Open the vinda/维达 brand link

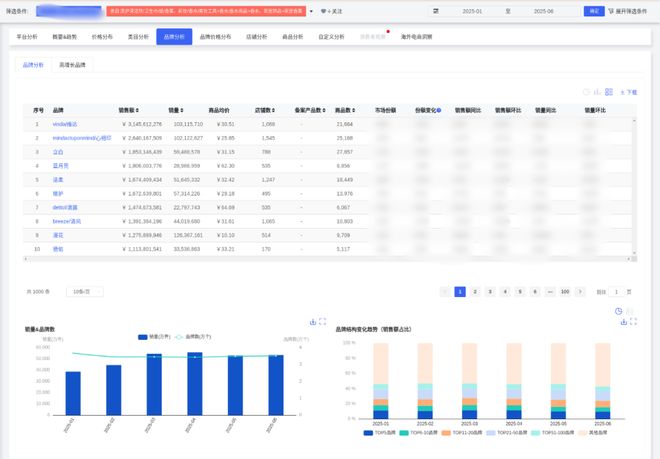65,124
